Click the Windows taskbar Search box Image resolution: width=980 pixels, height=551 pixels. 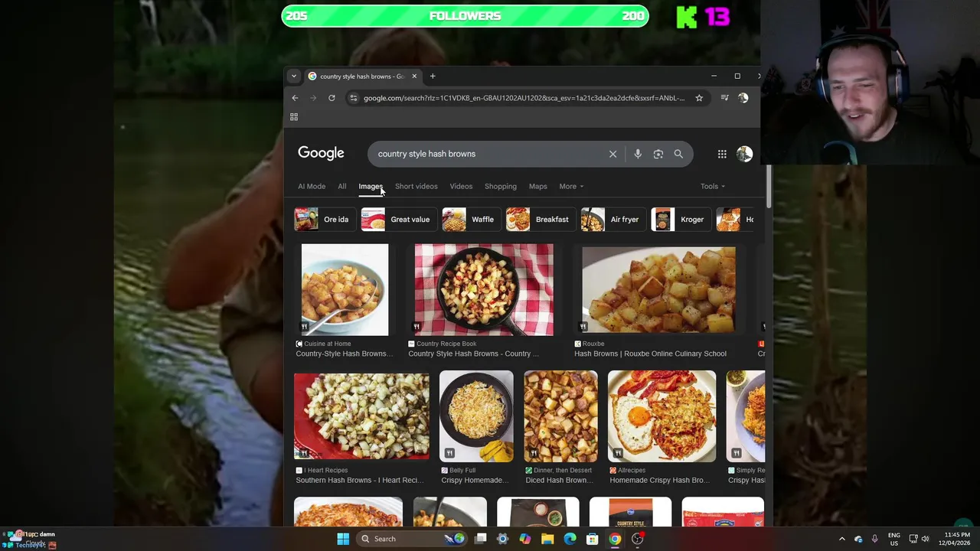coord(412,539)
